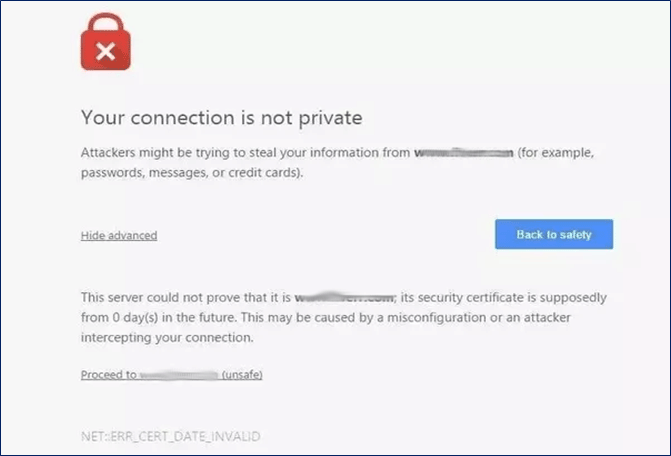
Task: Click the "Your connection is not private" heading
Action: click(x=221, y=118)
